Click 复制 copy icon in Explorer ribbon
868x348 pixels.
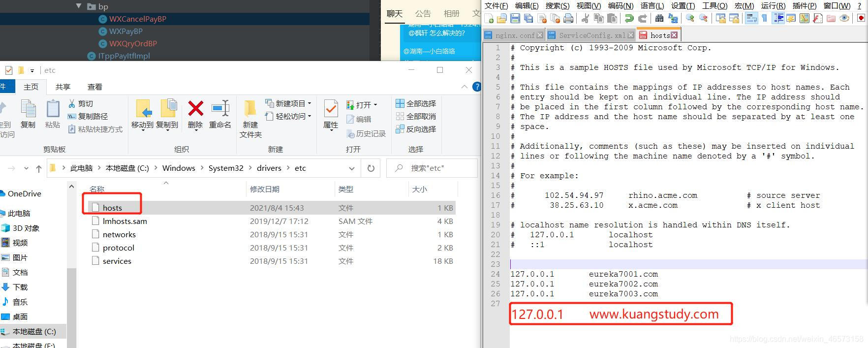pos(28,109)
